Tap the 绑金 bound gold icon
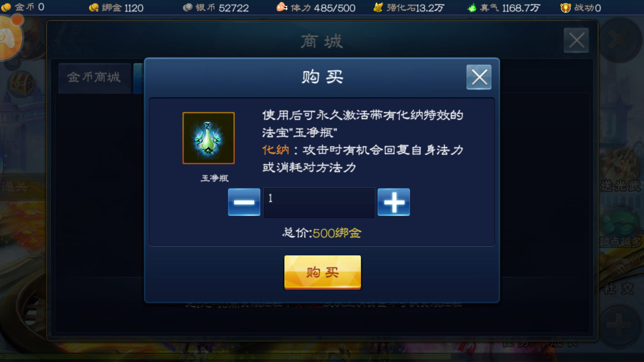 click(94, 7)
